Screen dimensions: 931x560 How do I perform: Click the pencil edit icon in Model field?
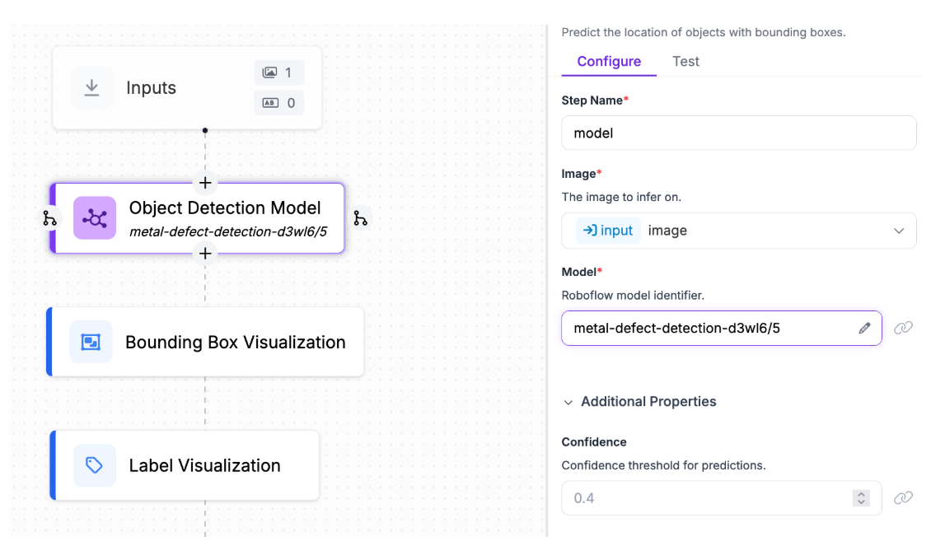pos(864,328)
